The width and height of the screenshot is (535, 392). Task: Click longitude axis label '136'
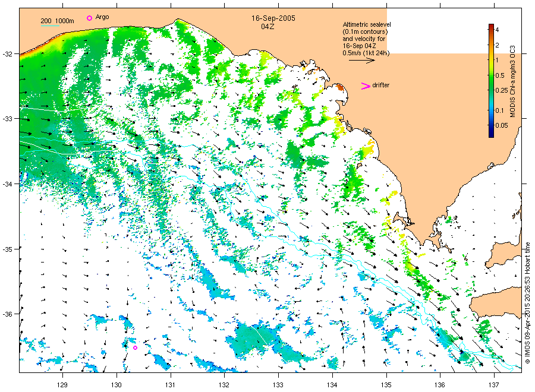[x=440, y=385]
